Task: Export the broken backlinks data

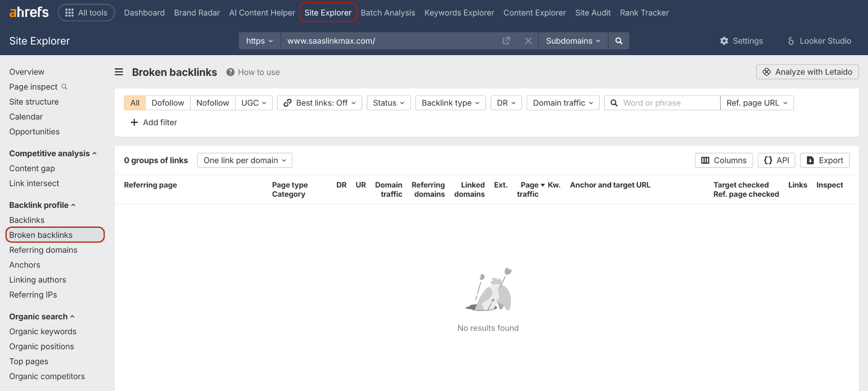Action: pos(825,160)
